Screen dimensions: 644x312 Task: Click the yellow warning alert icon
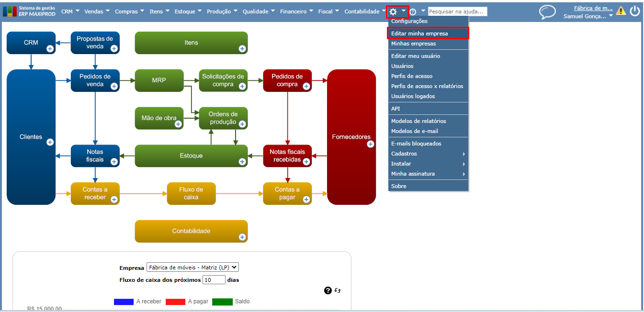[x=621, y=11]
